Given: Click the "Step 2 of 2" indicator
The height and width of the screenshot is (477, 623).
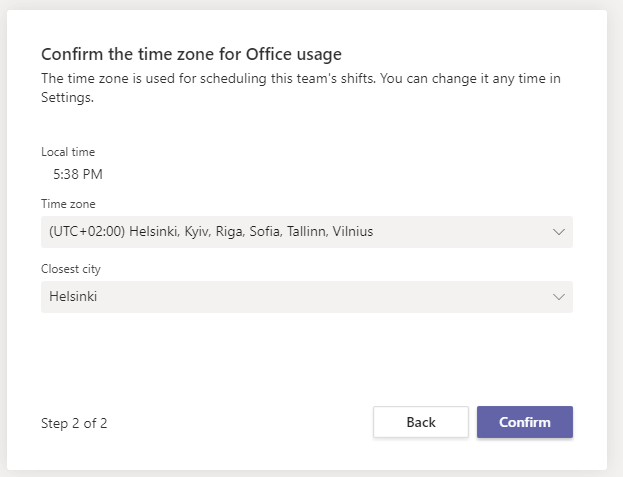Looking at the screenshot, I should pyautogui.click(x=74, y=423).
